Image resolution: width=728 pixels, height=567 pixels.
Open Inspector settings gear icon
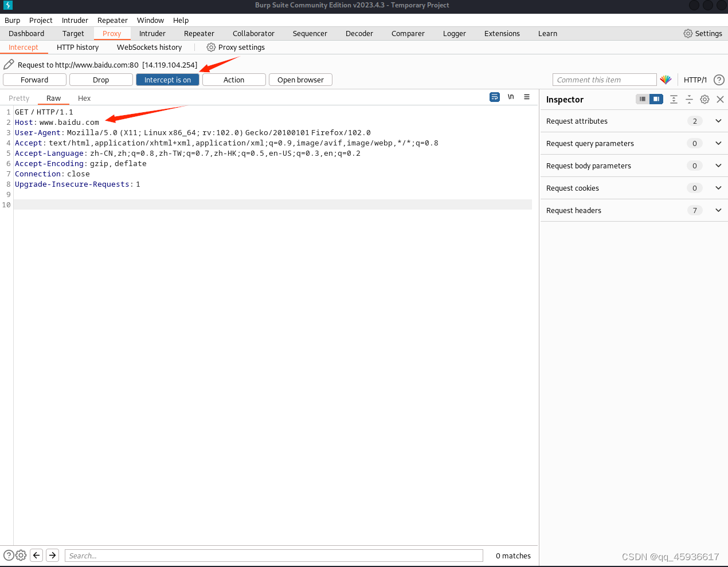[704, 99]
